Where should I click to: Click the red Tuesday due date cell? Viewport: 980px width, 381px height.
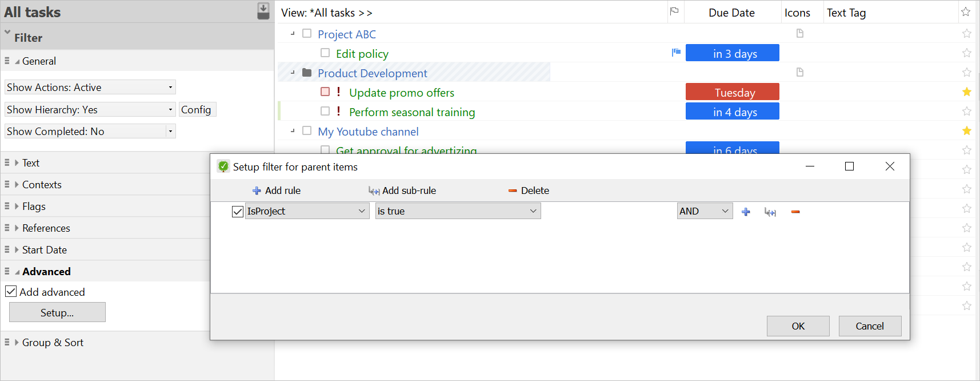(732, 92)
